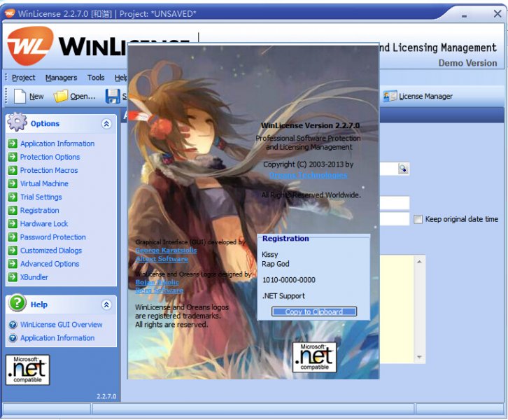The height and width of the screenshot is (420, 508).
Task: Click input field left of Keep original date time
Action: (394, 219)
